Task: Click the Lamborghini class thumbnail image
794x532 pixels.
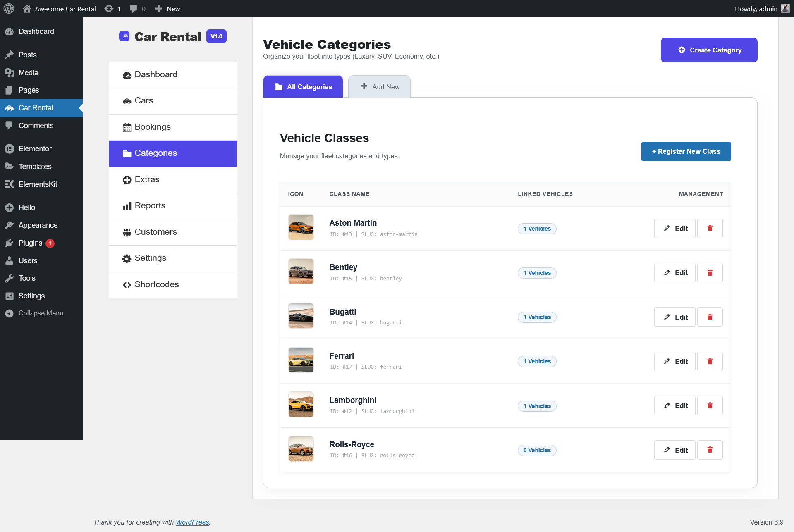Action: pyautogui.click(x=301, y=404)
